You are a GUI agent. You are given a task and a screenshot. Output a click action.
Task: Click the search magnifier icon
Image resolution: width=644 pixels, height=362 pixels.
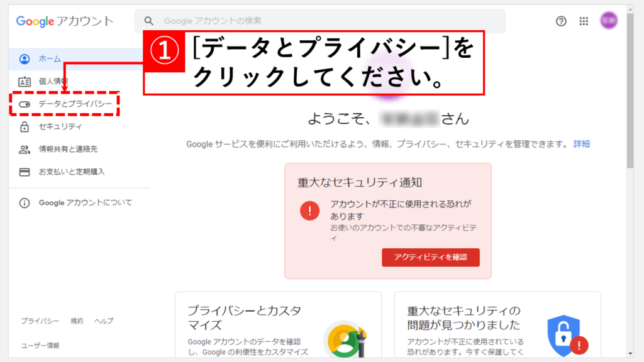(x=148, y=21)
